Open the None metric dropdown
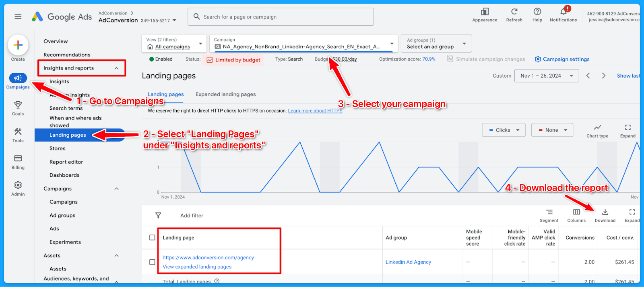644x287 pixels. pyautogui.click(x=552, y=130)
